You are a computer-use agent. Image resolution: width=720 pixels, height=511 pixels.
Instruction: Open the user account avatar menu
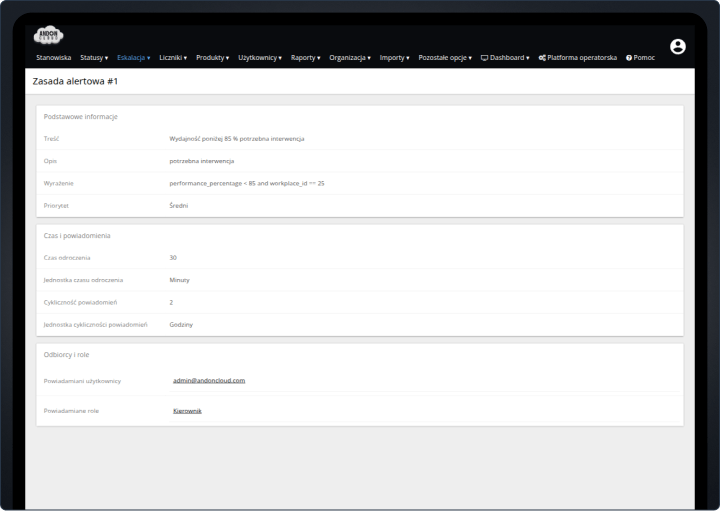coord(677,47)
